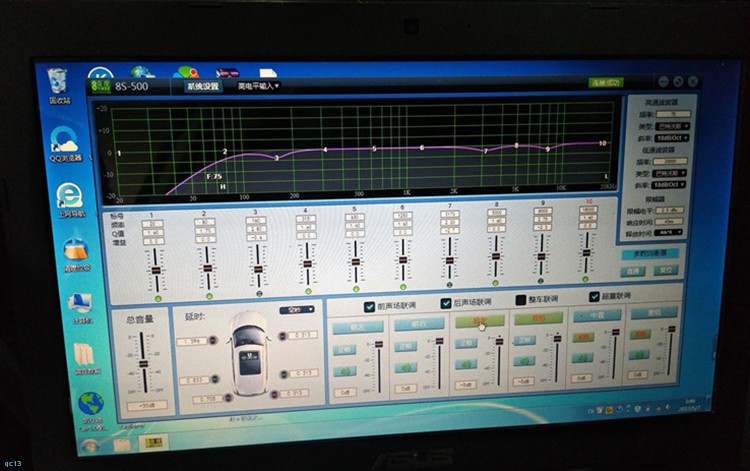Click the 连接成功 connection status indicator
The image size is (750, 471).
coord(606,82)
